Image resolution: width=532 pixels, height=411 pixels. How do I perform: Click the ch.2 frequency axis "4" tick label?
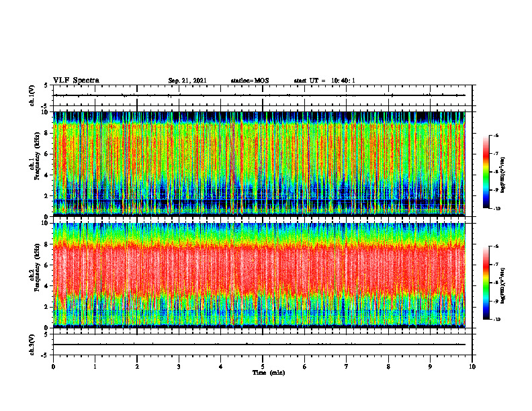coord(47,286)
